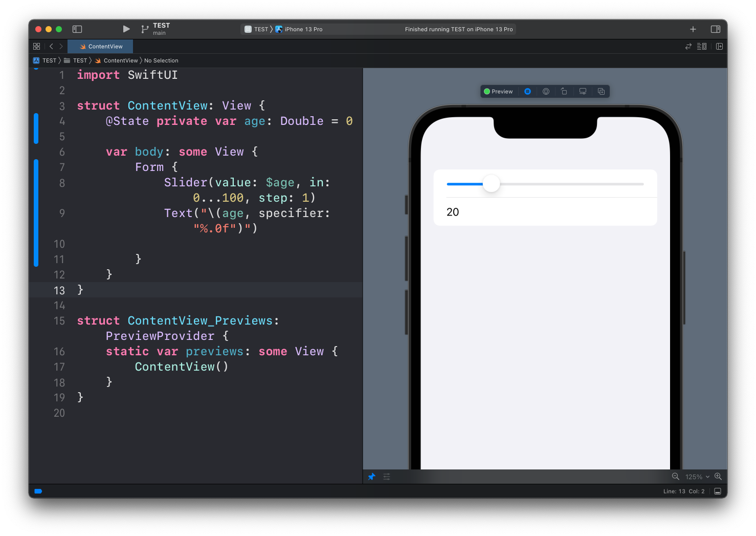Viewport: 756px width, 536px height.
Task: Click the slider thumb in the preview
Action: [491, 184]
